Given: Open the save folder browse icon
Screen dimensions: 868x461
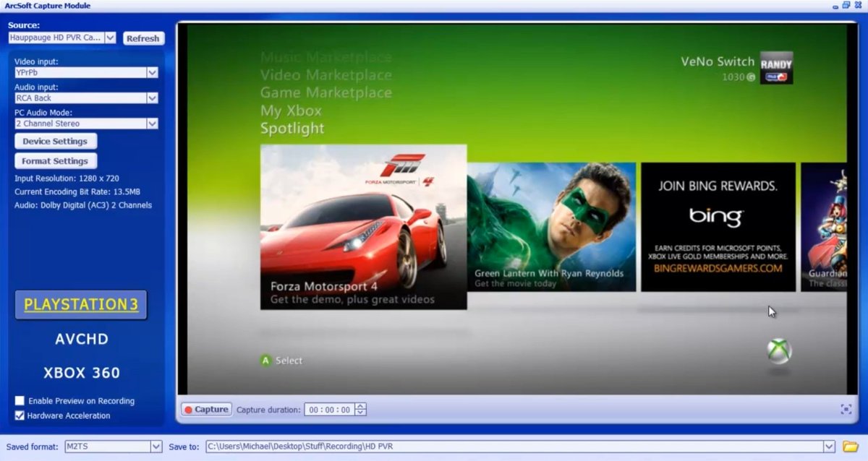Looking at the screenshot, I should [x=850, y=447].
